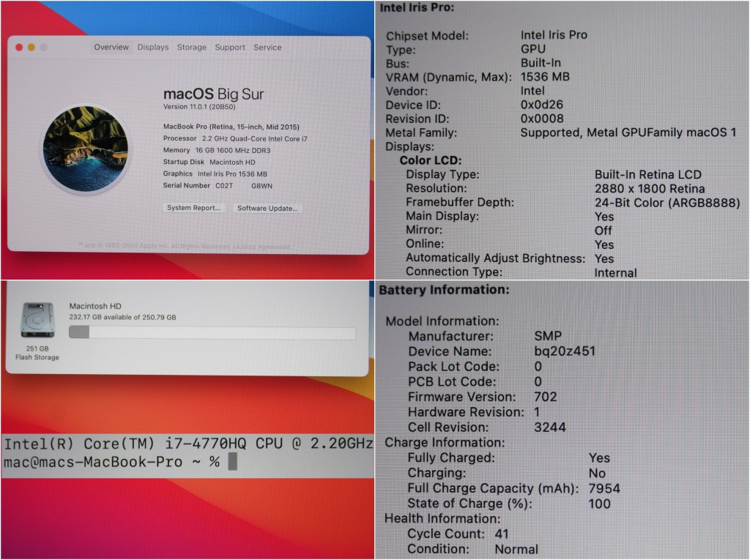Select Mirror value 'Off'
The width and height of the screenshot is (750, 560).
pos(604,231)
